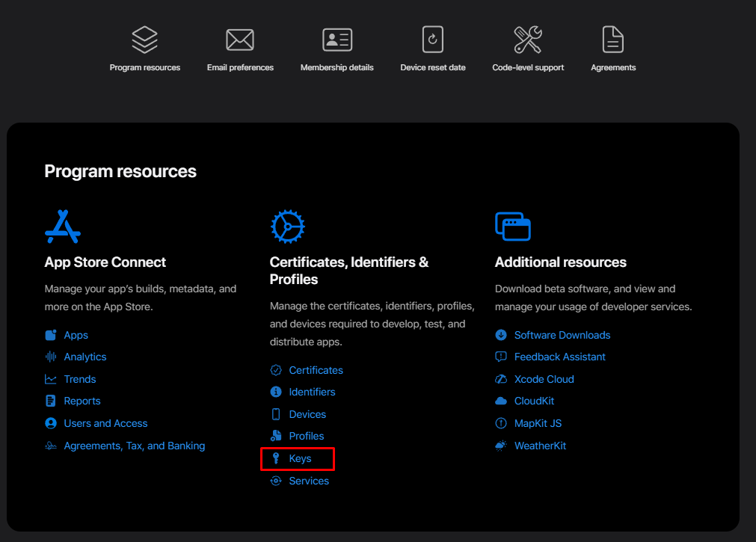This screenshot has width=756, height=542.
Task: Click the Additional resources heading
Action: coord(561,262)
